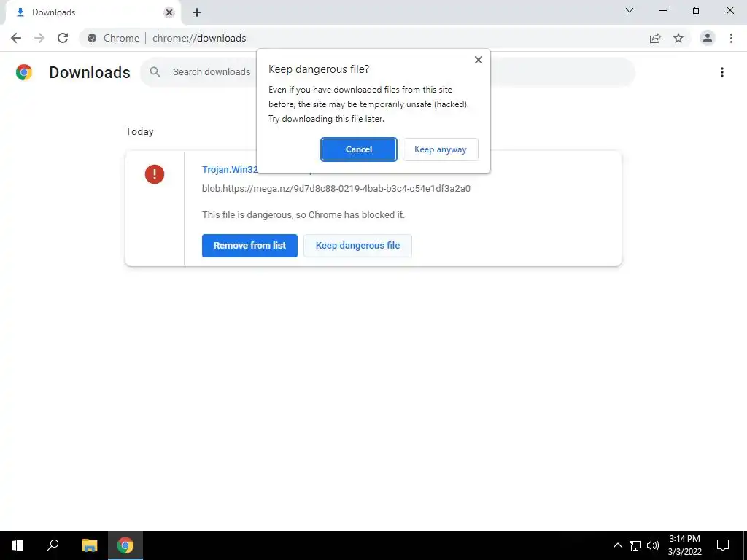Click the 'Today' date heading

139,131
